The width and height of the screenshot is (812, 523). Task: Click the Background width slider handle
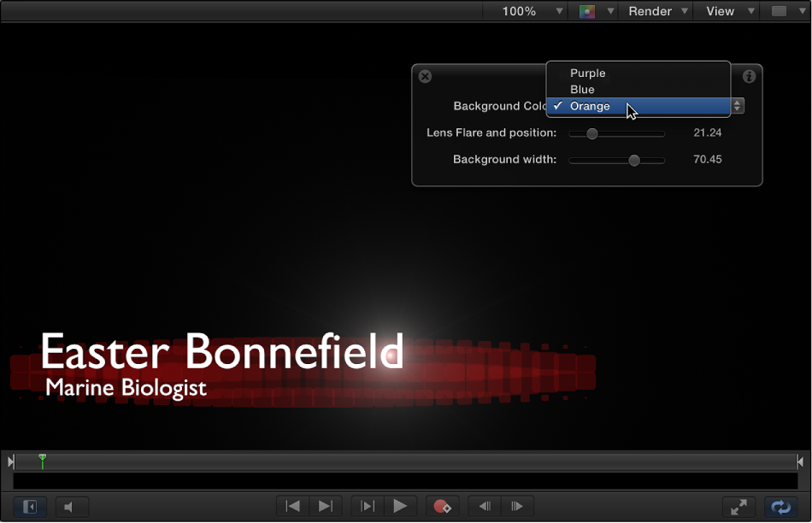click(633, 160)
